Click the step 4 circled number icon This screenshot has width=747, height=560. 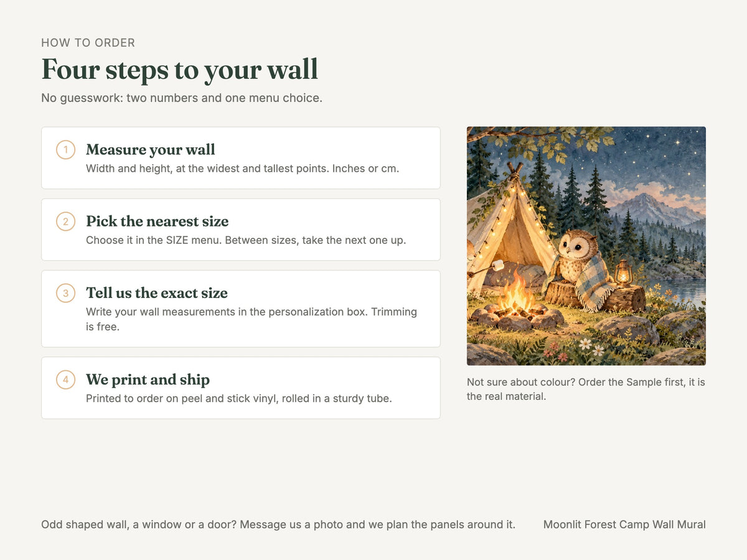click(x=66, y=380)
